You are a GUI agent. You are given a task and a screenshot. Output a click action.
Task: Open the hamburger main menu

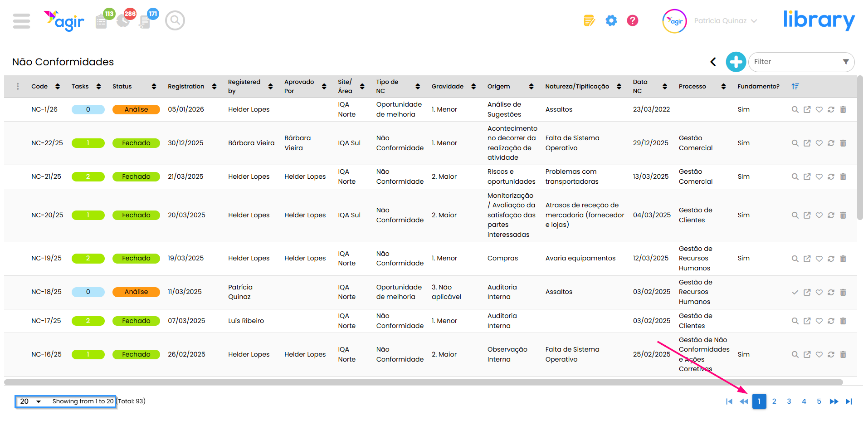point(21,21)
